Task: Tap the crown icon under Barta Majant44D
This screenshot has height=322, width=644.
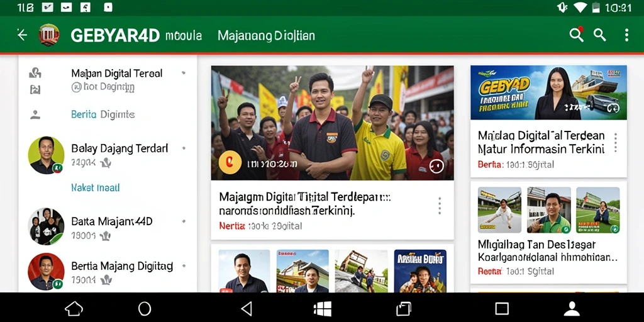Action: [x=105, y=236]
